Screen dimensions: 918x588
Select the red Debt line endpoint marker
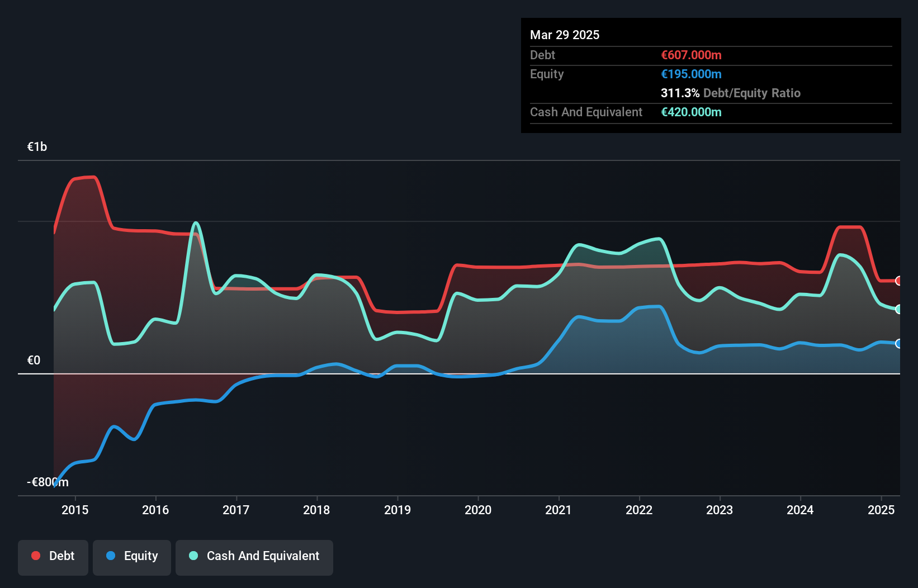(899, 281)
